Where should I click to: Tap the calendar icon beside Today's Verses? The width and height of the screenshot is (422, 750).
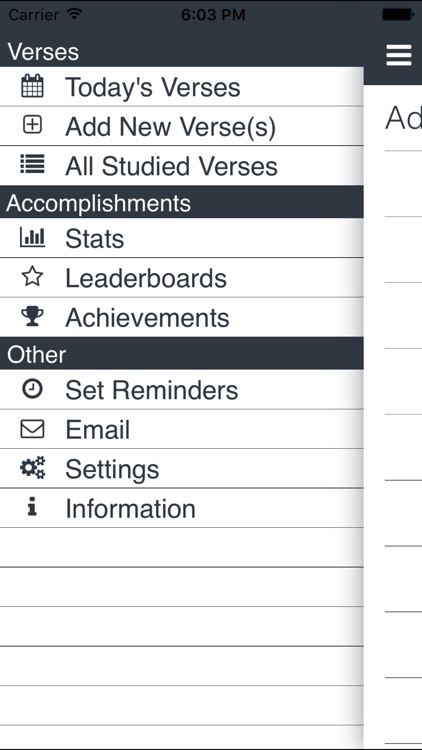tap(33, 87)
